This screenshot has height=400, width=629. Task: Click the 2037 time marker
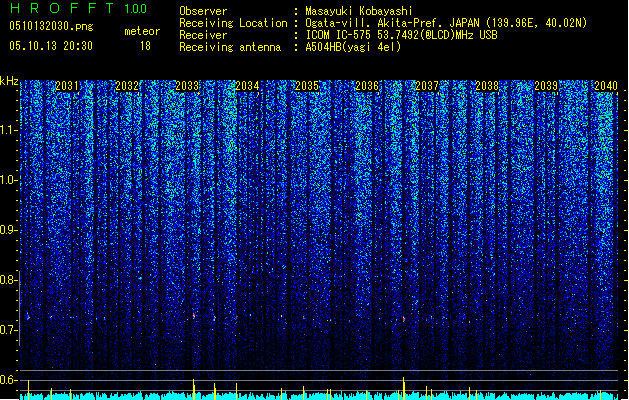tap(427, 86)
